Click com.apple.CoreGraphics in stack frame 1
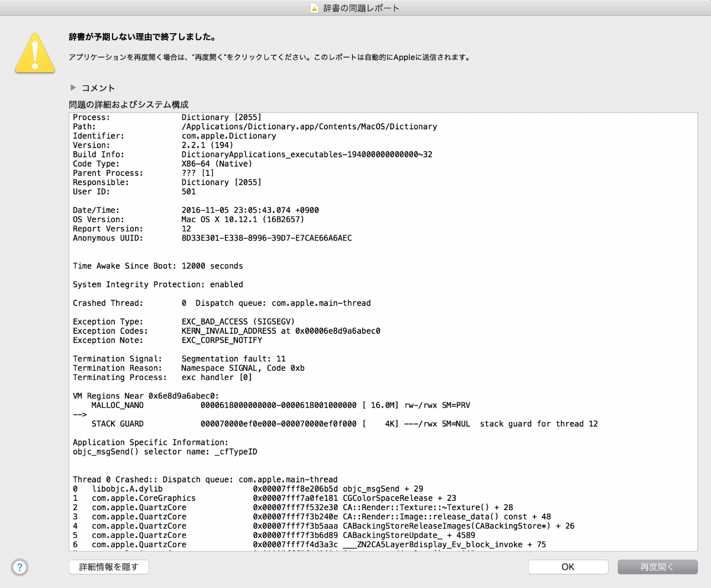Image resolution: width=711 pixels, height=588 pixels. click(x=144, y=498)
